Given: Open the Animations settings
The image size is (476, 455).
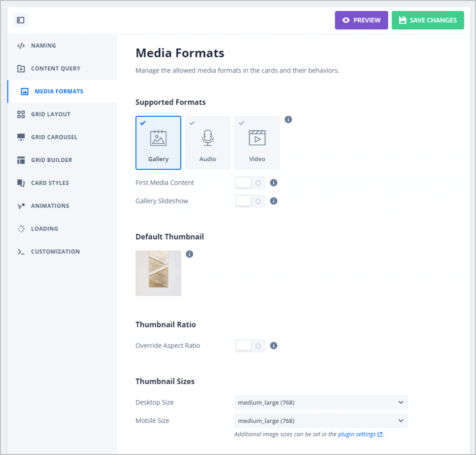Looking at the screenshot, I should coord(21,205).
